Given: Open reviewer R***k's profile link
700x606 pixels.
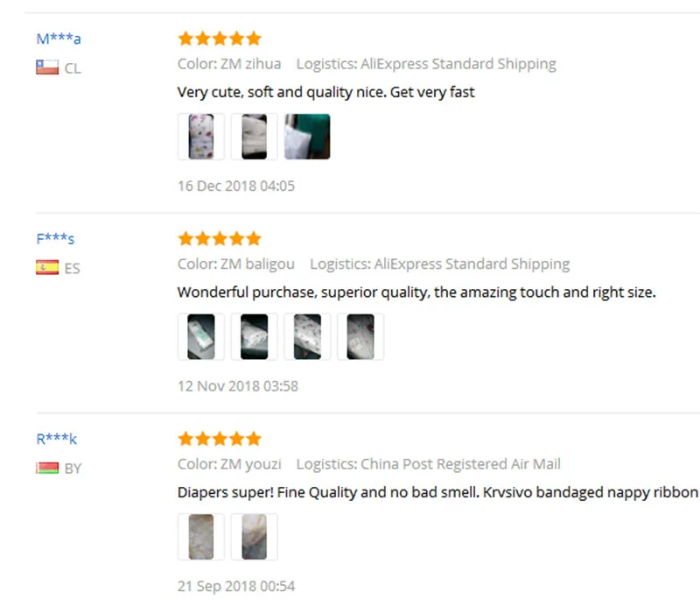Looking at the screenshot, I should pyautogui.click(x=57, y=439).
